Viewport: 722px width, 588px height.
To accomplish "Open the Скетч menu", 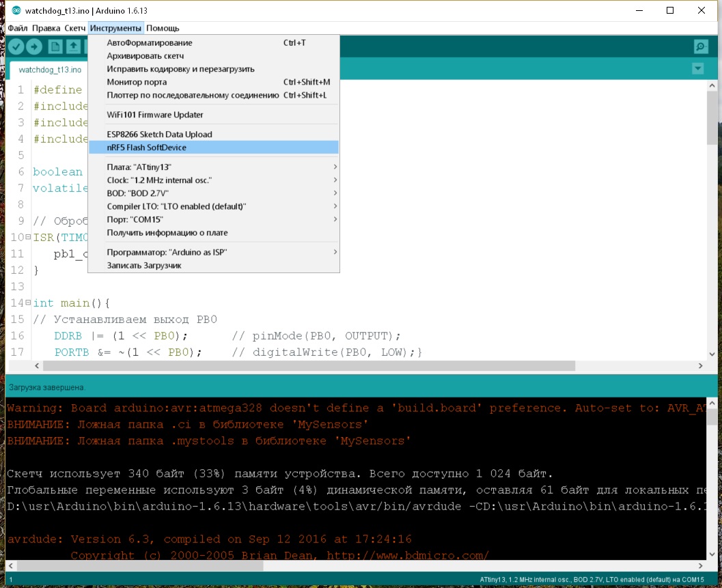I will tap(74, 28).
